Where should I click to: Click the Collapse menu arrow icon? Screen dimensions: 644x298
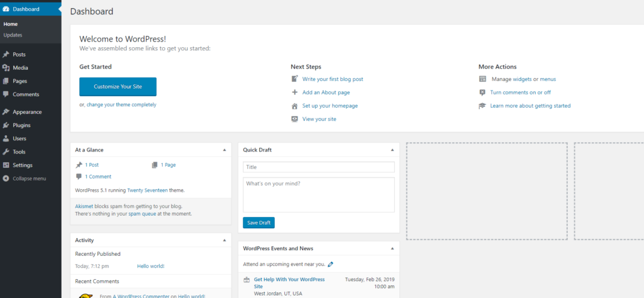pyautogui.click(x=6, y=179)
